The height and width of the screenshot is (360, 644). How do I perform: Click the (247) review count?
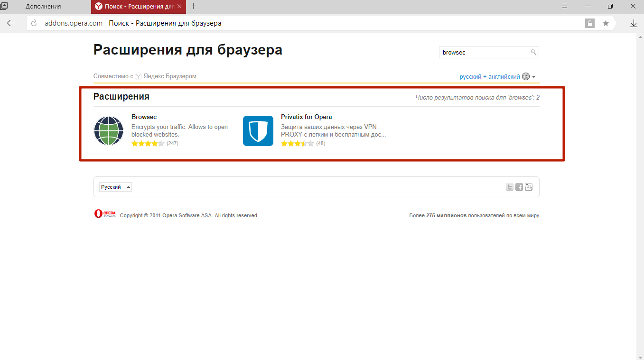point(172,143)
